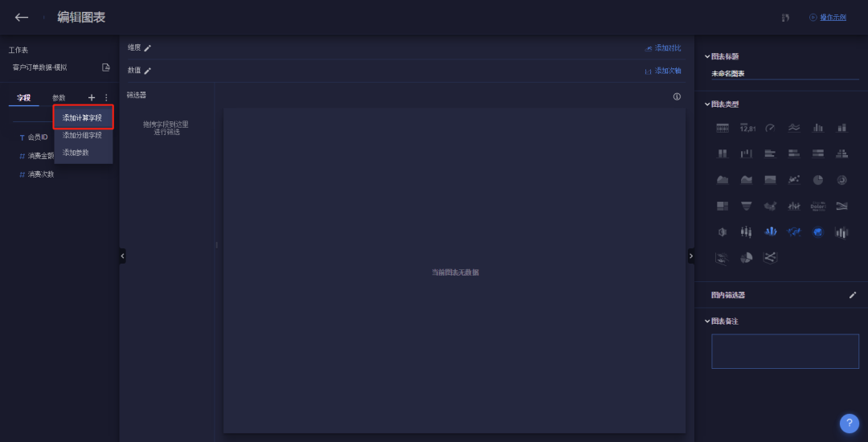Click the 工作表 label
The width and height of the screenshot is (868, 442).
pos(18,51)
